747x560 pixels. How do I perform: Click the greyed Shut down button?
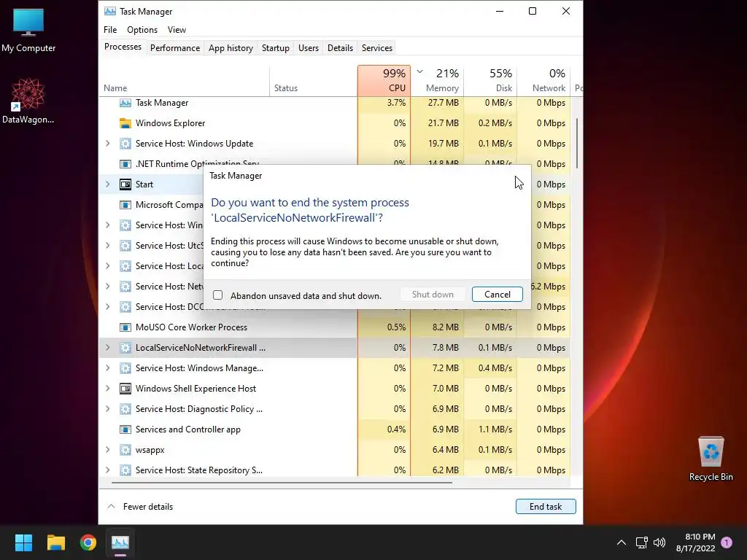coord(433,295)
